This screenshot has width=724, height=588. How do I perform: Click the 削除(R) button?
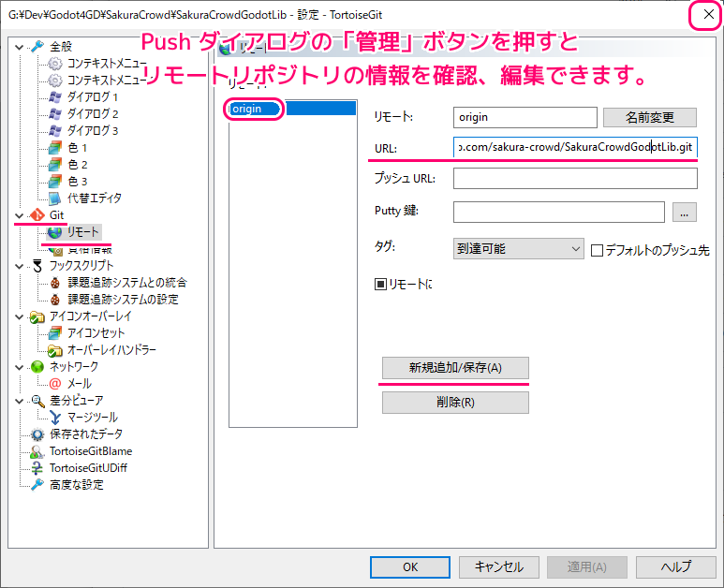click(455, 403)
